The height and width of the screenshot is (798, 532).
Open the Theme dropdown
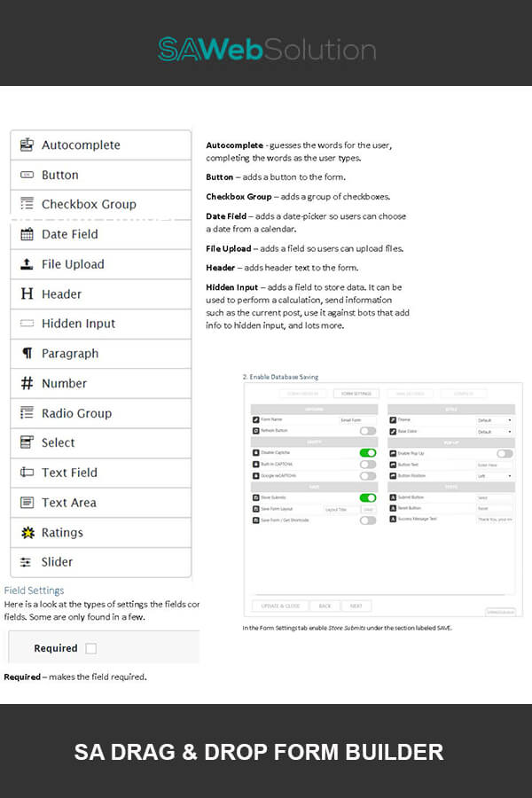click(495, 420)
